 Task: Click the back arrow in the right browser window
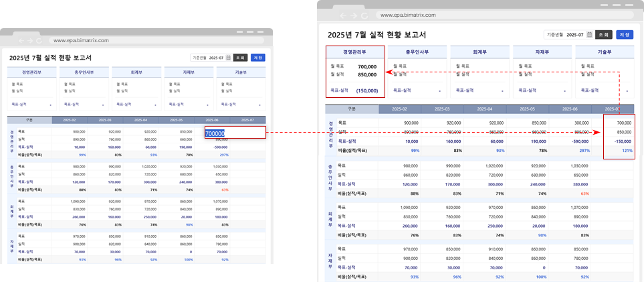343,15
